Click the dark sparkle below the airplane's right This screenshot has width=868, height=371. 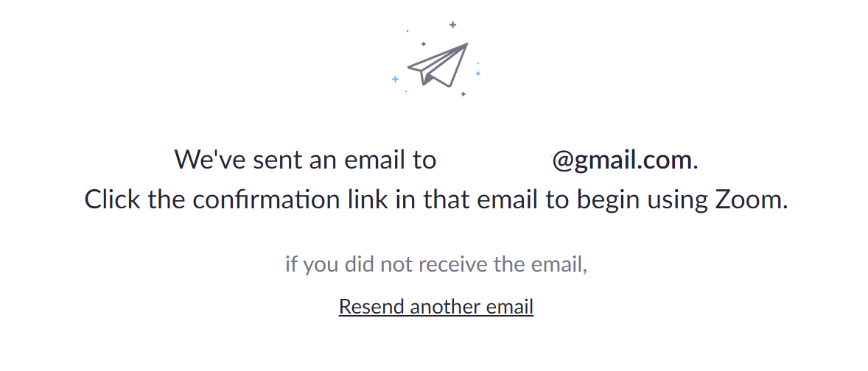click(x=463, y=94)
